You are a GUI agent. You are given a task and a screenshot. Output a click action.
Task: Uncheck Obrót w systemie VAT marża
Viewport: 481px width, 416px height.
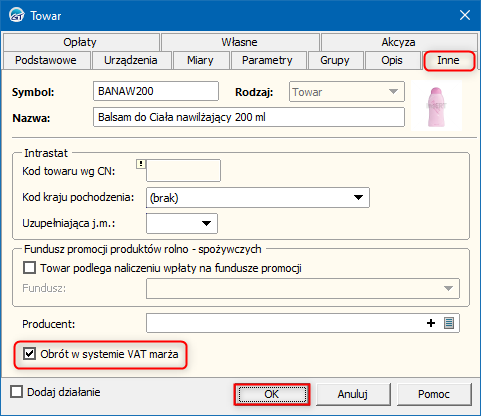click(x=29, y=354)
